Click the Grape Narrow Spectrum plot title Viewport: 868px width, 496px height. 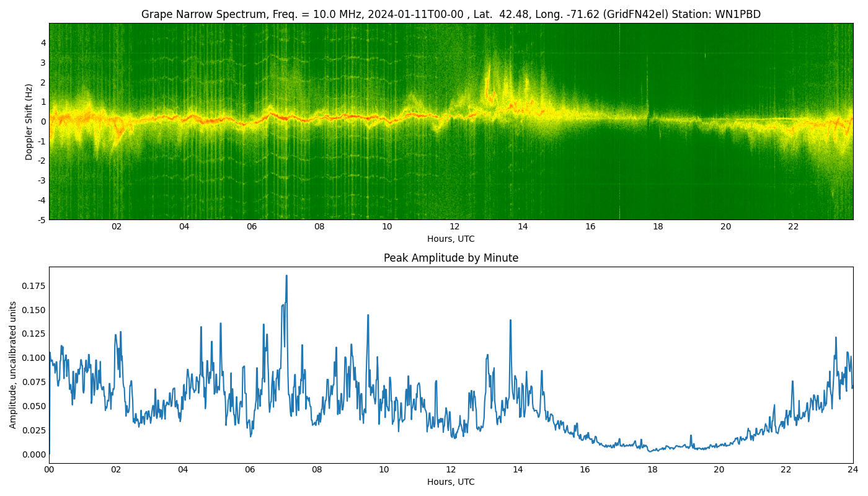point(451,14)
